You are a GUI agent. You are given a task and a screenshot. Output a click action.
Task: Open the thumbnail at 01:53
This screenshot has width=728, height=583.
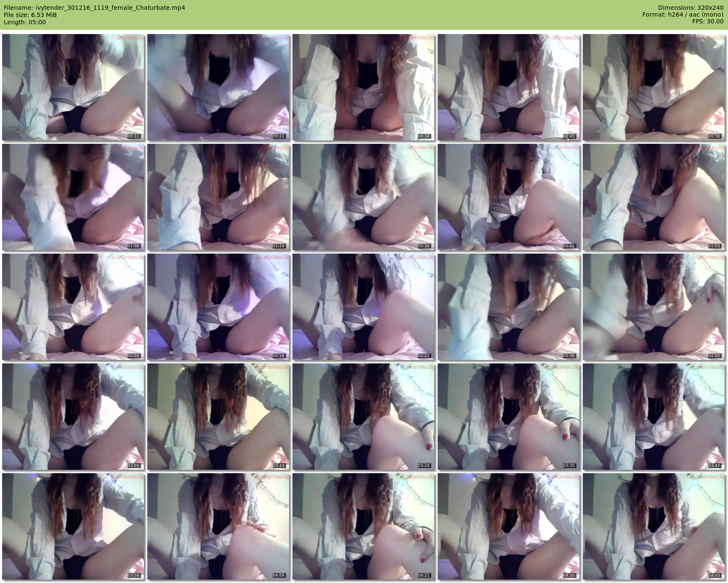(654, 197)
